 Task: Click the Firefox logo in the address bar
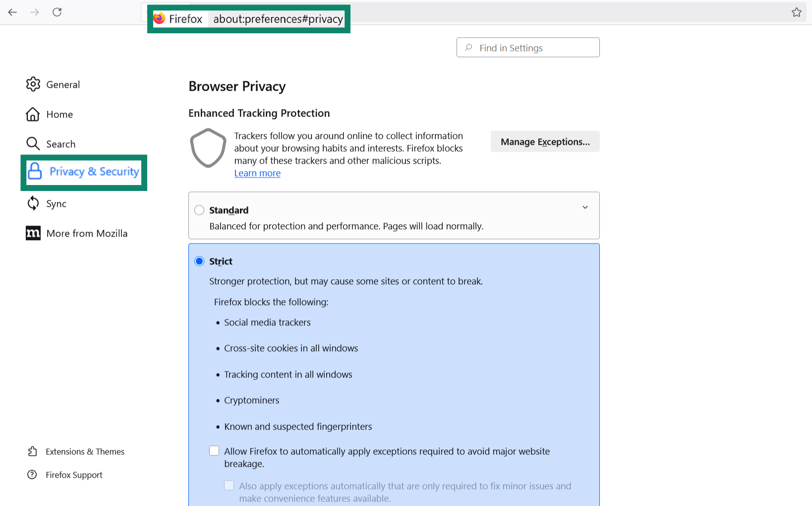tap(159, 18)
